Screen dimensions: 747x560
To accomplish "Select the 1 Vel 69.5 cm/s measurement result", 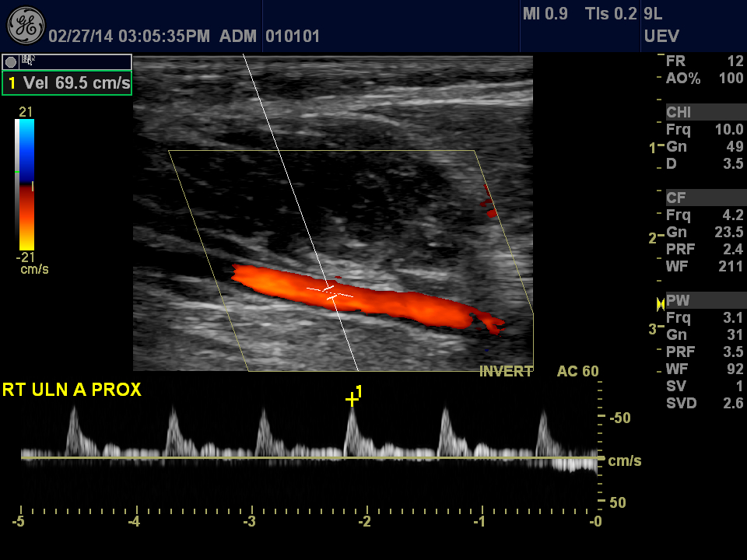I will 67,83.
